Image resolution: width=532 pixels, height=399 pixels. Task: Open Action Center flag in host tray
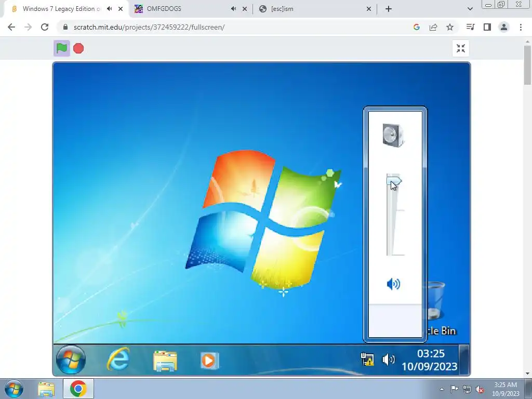(454, 389)
